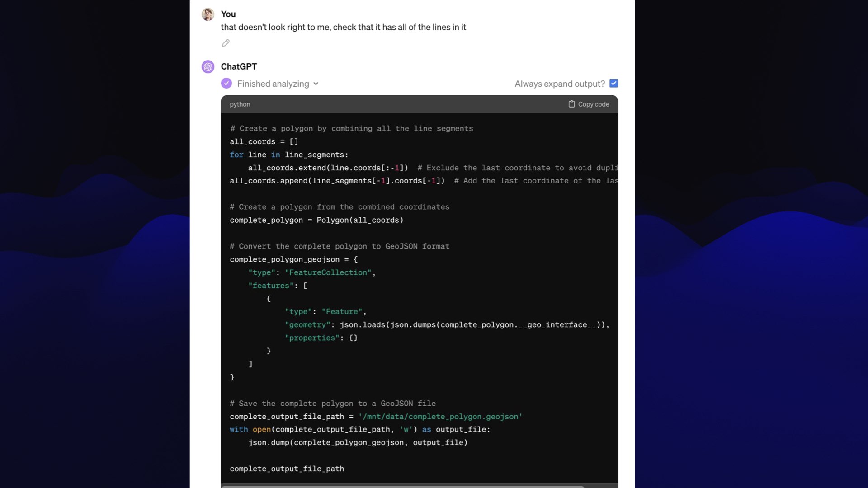This screenshot has width=868, height=488.
Task: Click the ChatGPT logo icon
Action: [x=208, y=66]
